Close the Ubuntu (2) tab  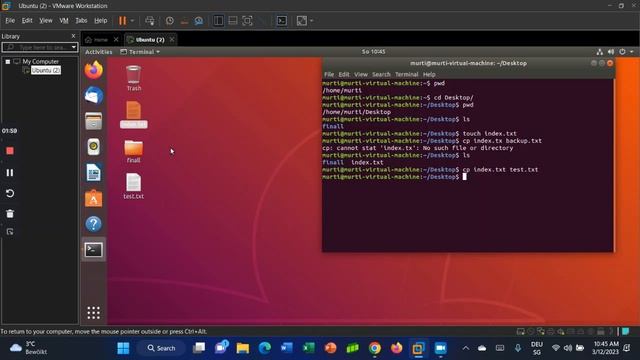pyautogui.click(x=172, y=40)
